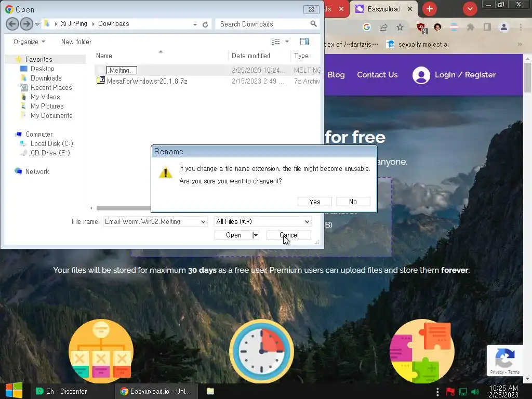
Task: Open a new Chrome tab with plus button
Action: point(430,9)
